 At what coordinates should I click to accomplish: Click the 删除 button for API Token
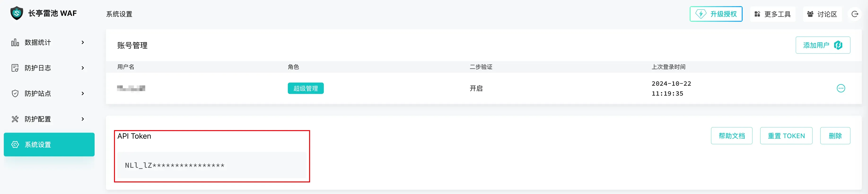(835, 136)
